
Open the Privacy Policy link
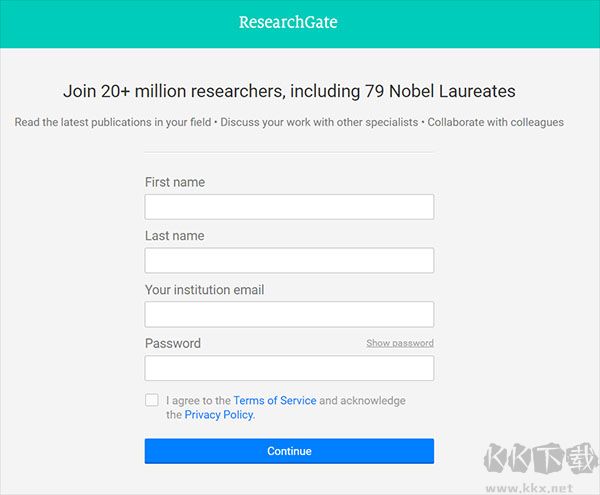(x=219, y=414)
